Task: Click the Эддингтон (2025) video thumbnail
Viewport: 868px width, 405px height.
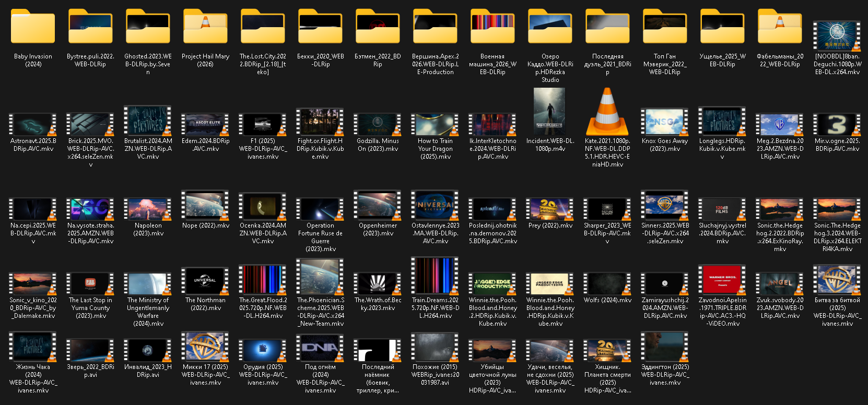Action: pos(665,347)
